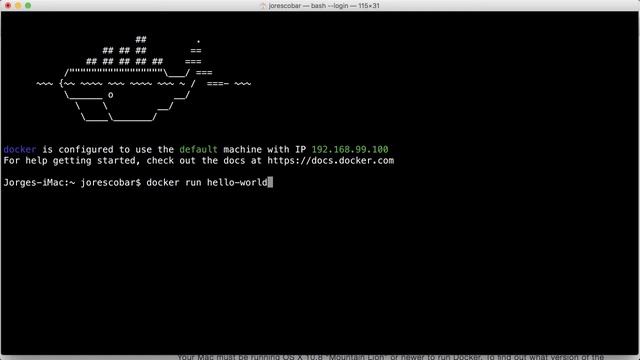Click the typed 'docker run hello-world' command
The width and height of the screenshot is (640, 360).
point(207,182)
